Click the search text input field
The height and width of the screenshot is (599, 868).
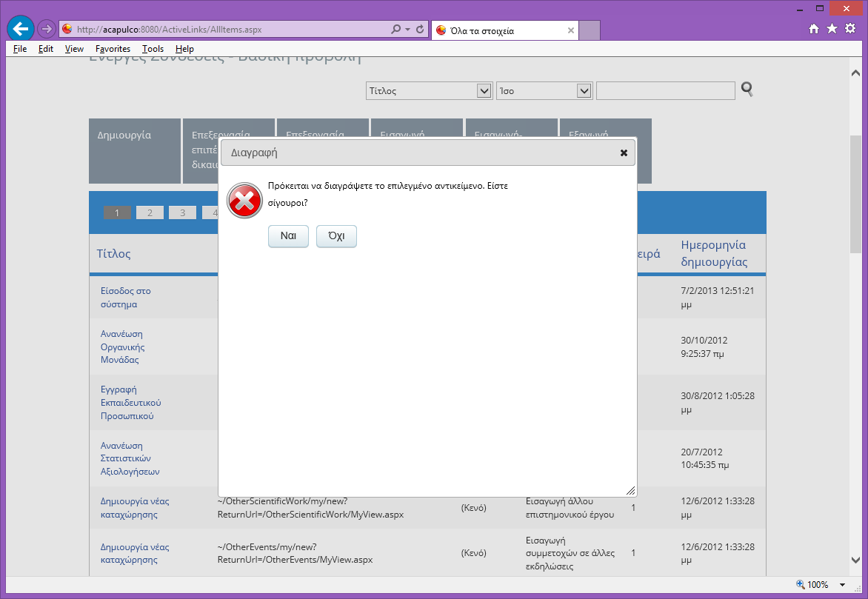(665, 91)
